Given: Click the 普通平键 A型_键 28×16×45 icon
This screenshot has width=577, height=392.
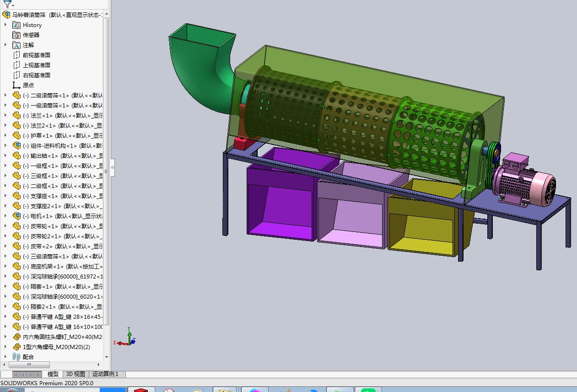Looking at the screenshot, I should (x=16, y=317).
